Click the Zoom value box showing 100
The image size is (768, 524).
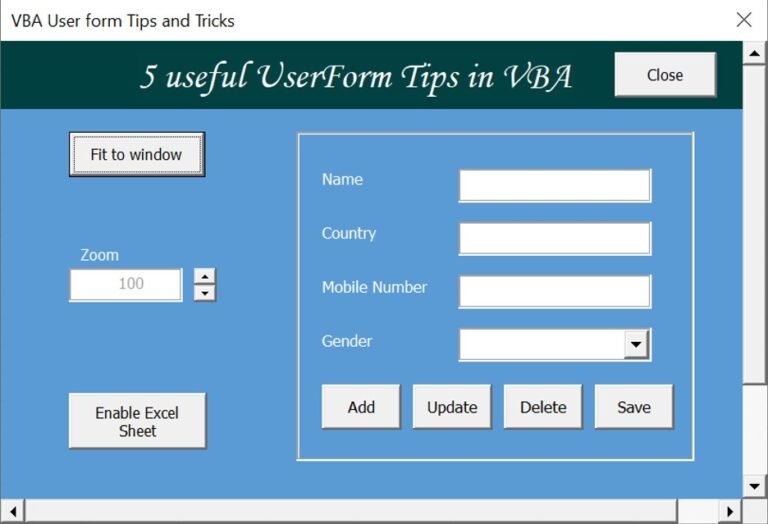[126, 284]
